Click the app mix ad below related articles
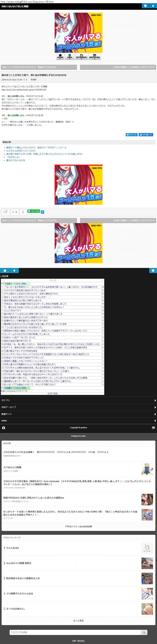The height and width of the screenshot is (644, 157). click(x=79, y=185)
